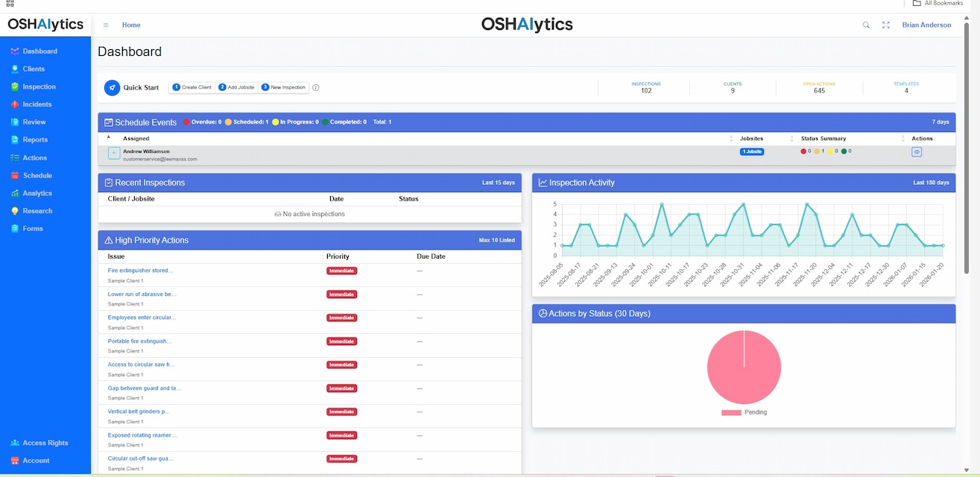Click the Schedule calendar icon in sidebar
Viewport: 980px width, 477px height.
pyautogui.click(x=15, y=176)
